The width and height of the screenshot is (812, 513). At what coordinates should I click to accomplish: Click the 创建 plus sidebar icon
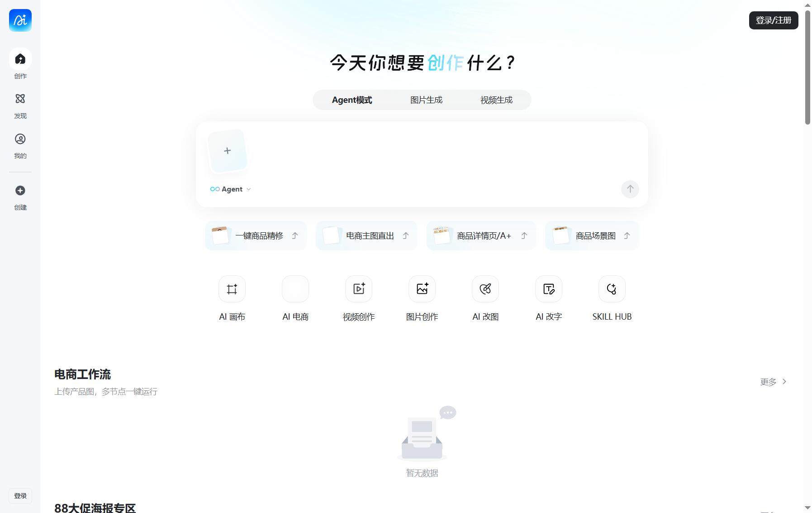pos(20,191)
